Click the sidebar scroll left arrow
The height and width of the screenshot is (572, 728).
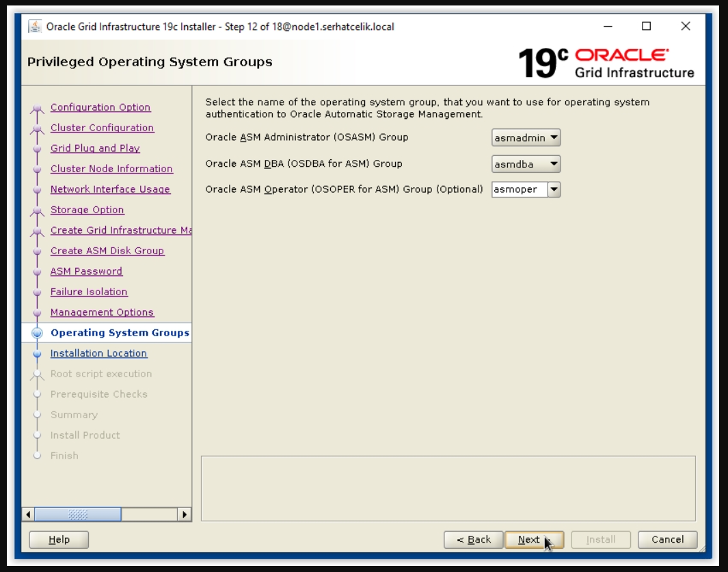[x=28, y=515]
